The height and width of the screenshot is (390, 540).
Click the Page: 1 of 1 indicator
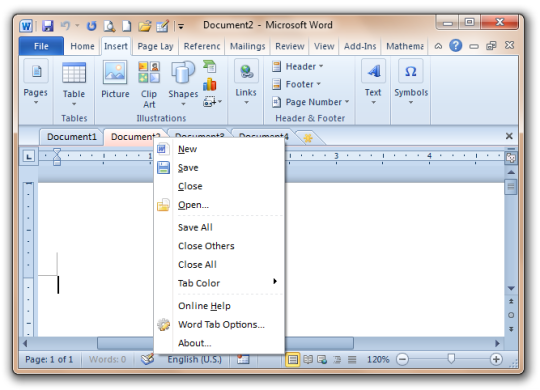coord(49,360)
